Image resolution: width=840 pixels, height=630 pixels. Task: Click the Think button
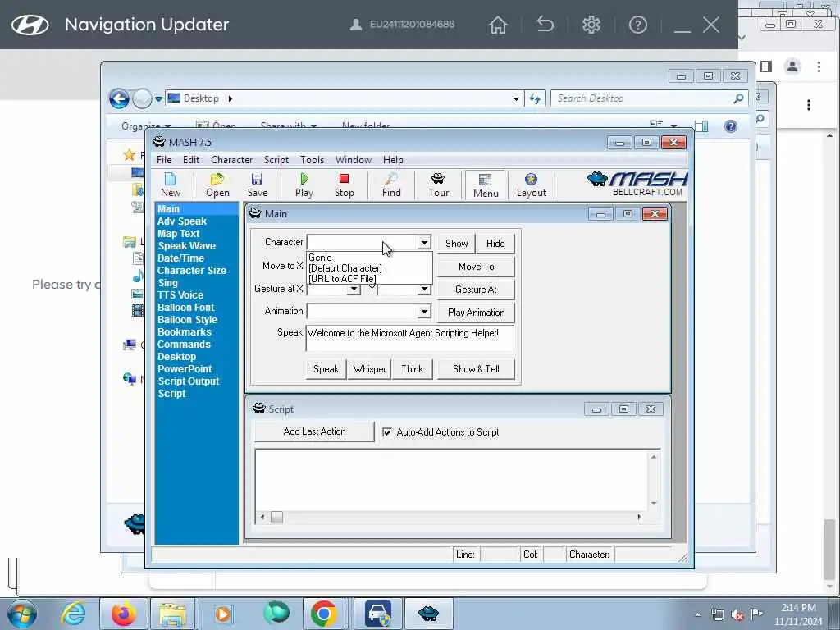point(413,369)
